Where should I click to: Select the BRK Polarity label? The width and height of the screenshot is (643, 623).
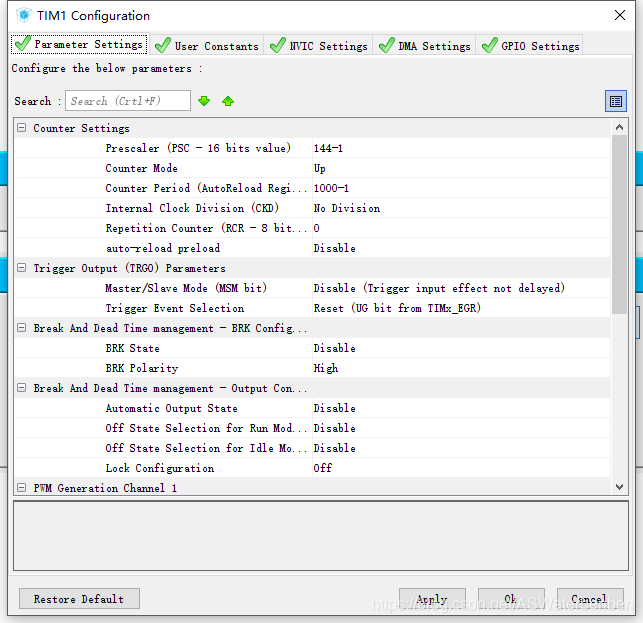coord(141,368)
